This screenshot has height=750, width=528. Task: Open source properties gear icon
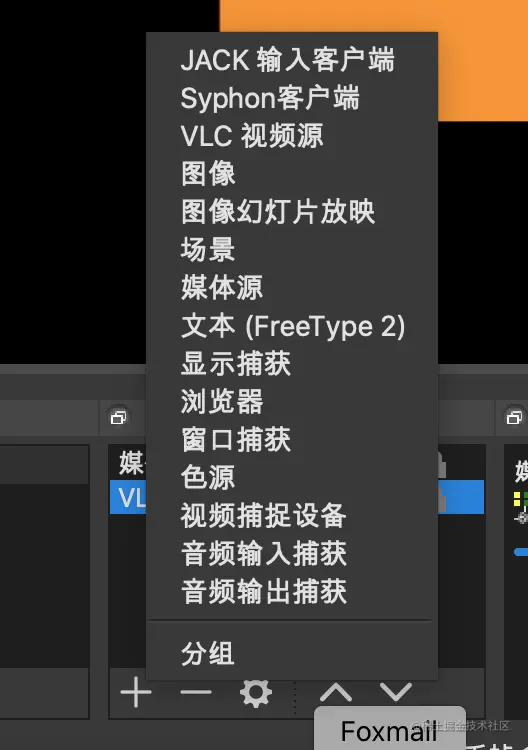256,692
